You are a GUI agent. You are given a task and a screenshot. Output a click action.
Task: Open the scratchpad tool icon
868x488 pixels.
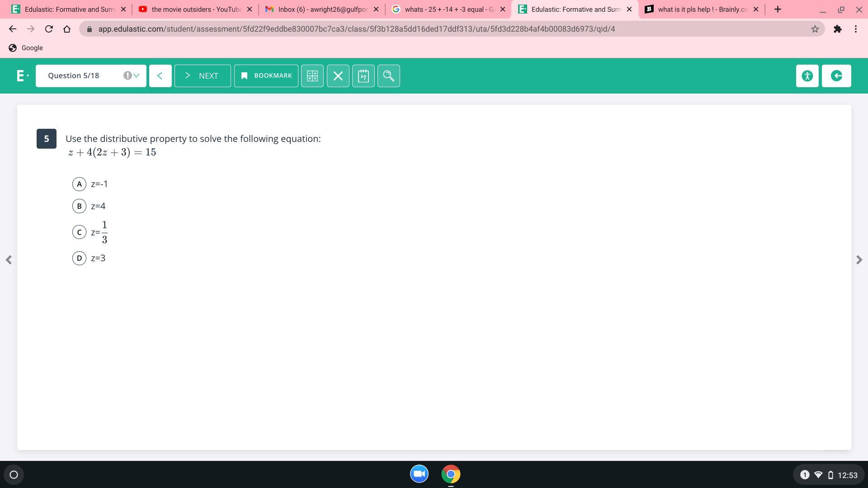pyautogui.click(x=363, y=76)
